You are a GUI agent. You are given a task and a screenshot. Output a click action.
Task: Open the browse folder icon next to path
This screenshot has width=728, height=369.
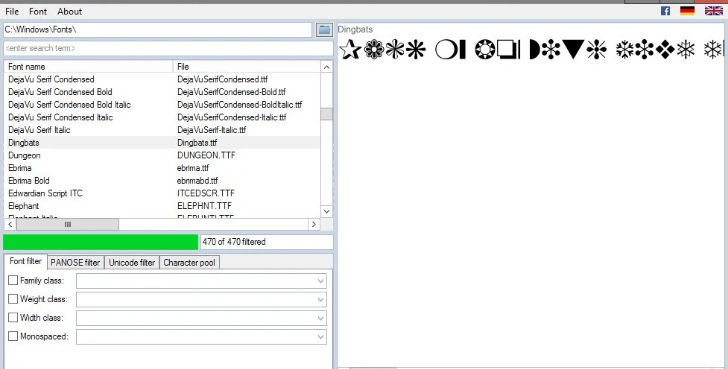click(x=324, y=30)
